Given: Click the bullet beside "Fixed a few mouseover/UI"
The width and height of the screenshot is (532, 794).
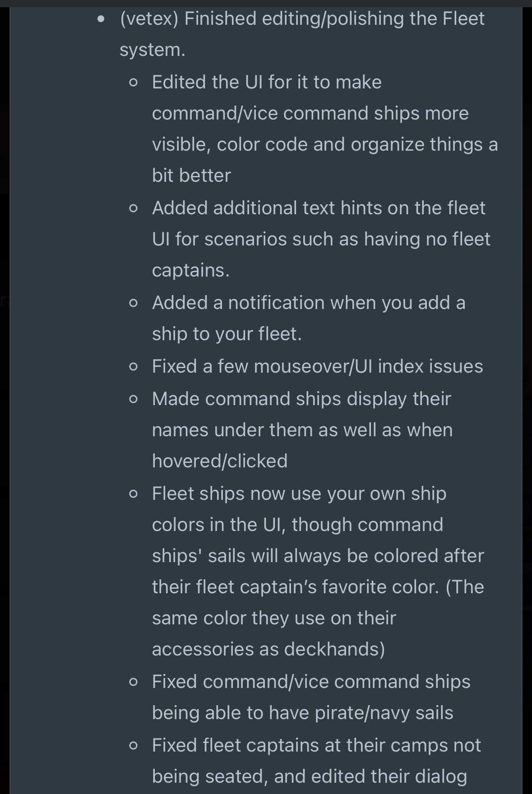Looking at the screenshot, I should point(133,367).
